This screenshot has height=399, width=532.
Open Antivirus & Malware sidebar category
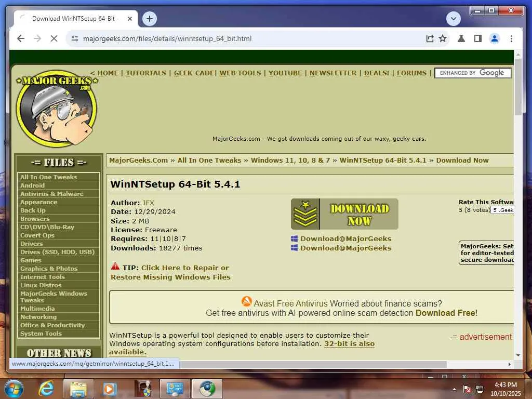(51, 194)
